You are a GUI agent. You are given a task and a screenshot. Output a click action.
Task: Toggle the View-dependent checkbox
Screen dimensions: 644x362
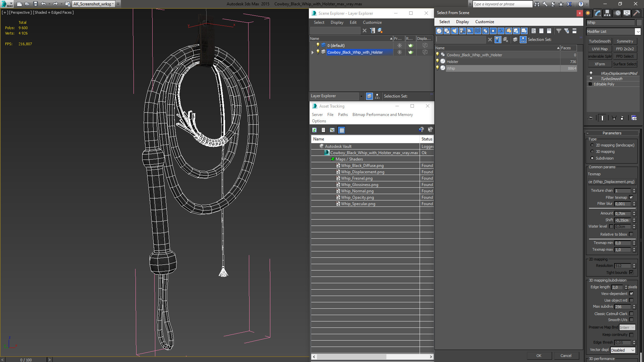631,294
